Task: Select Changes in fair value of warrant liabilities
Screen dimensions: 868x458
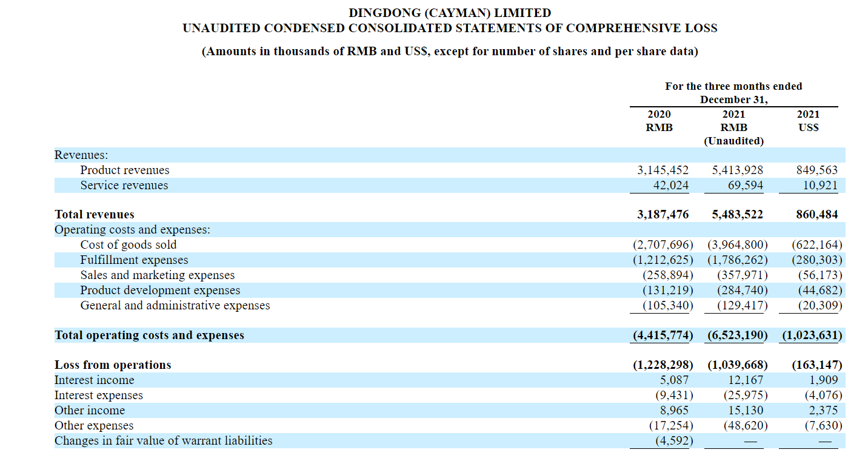Action: 164,441
